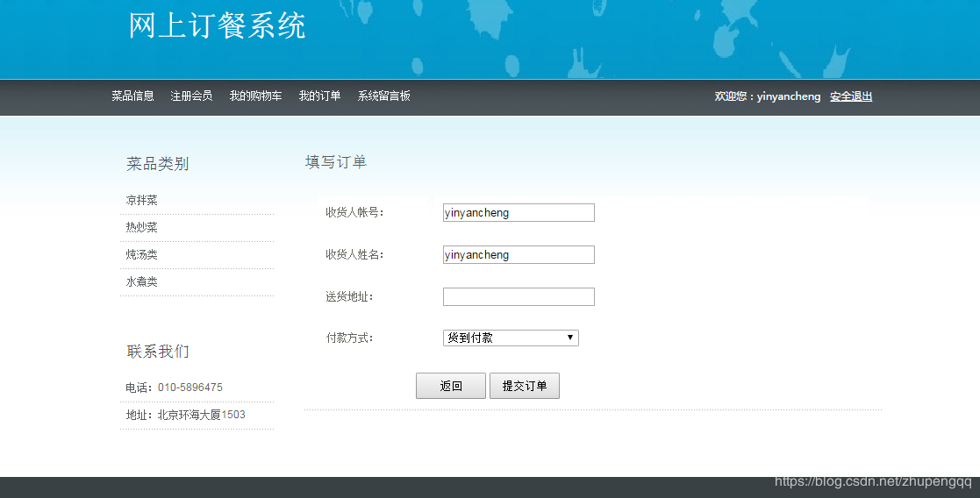980x498 pixels.
Task: Click the 联系我们 sidebar heading
Action: point(158,352)
